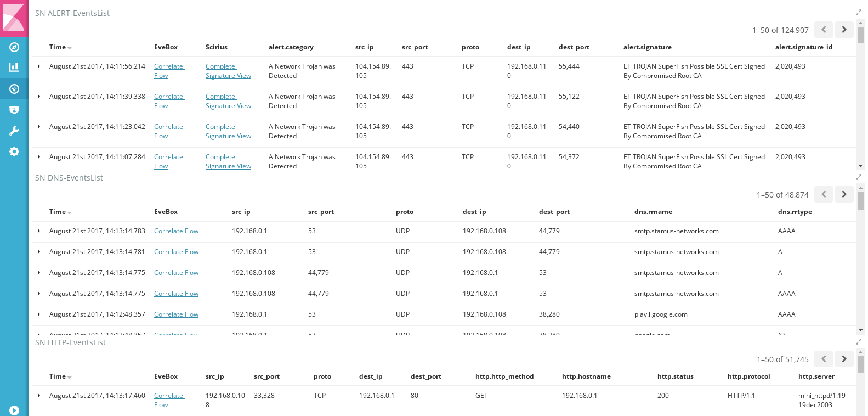Open Correlate Flow for alert 14:11:56.214
Viewport: 868px width, 416px height.
pos(169,71)
